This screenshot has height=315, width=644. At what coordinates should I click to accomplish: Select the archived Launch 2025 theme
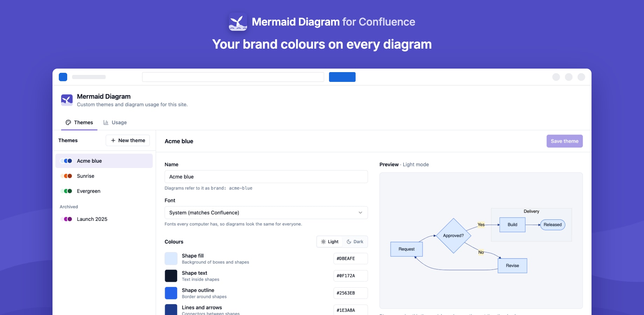[x=104, y=219]
